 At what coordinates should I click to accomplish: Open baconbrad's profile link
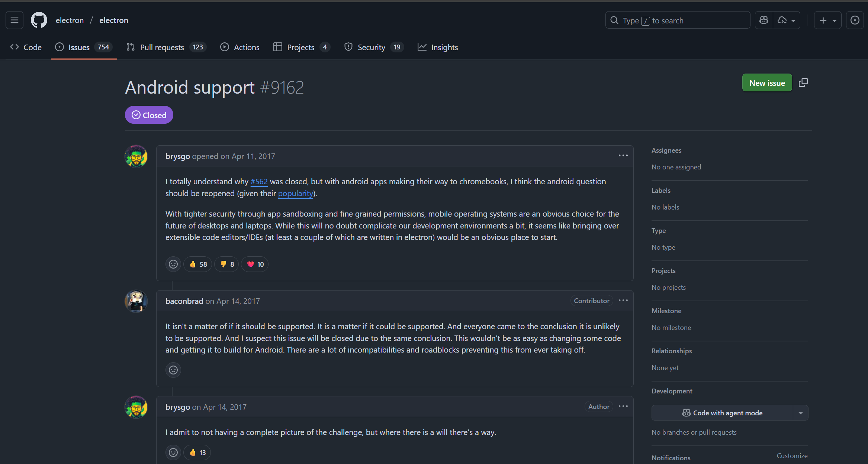click(184, 301)
